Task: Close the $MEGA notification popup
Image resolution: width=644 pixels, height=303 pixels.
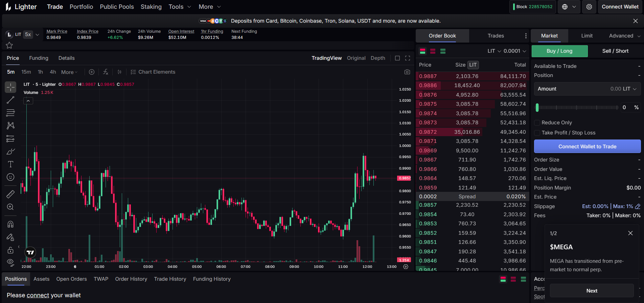Action: coord(630,233)
